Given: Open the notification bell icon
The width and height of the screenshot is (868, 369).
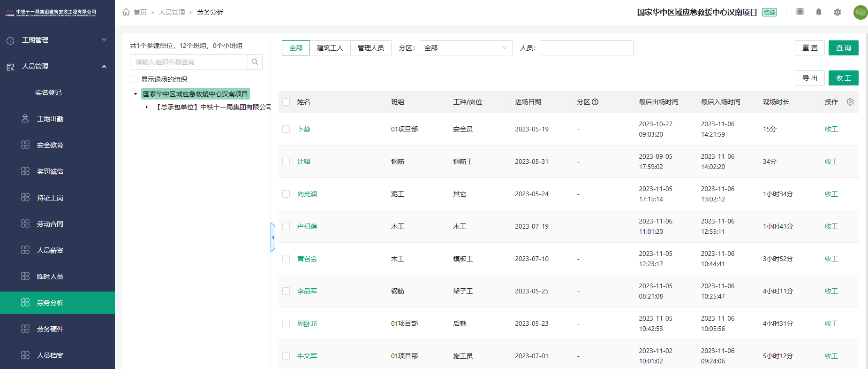Looking at the screenshot, I should (819, 12).
